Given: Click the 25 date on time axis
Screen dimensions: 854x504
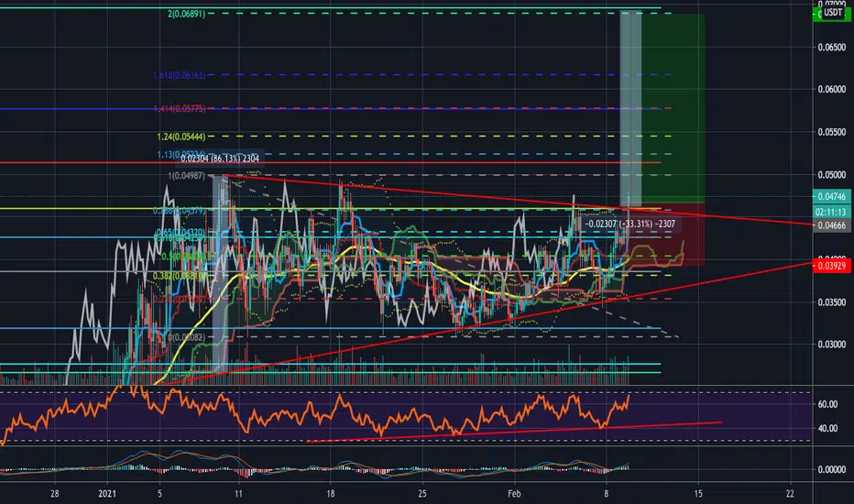Looking at the screenshot, I should pyautogui.click(x=422, y=494).
